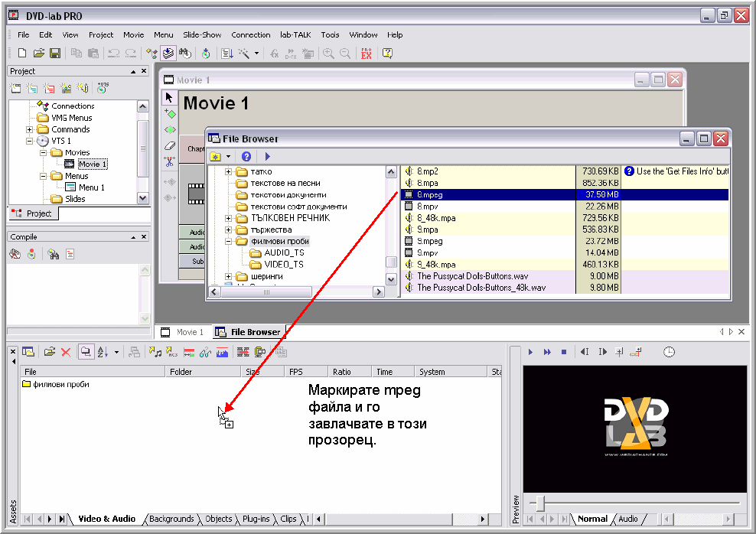Viewport: 756px width, 534px height.
Task: Click the help question-mark toolbar icon
Action: pyautogui.click(x=387, y=53)
